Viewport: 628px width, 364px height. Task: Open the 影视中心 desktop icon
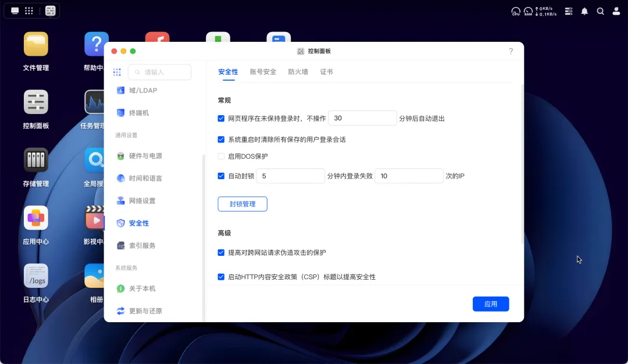pyautogui.click(x=94, y=218)
